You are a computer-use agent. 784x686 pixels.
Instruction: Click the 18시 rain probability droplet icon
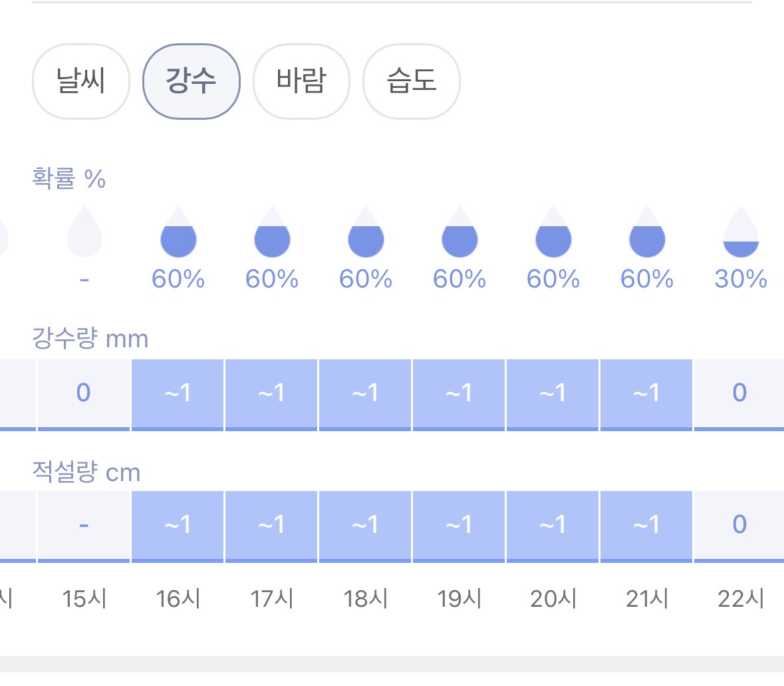pos(366,233)
